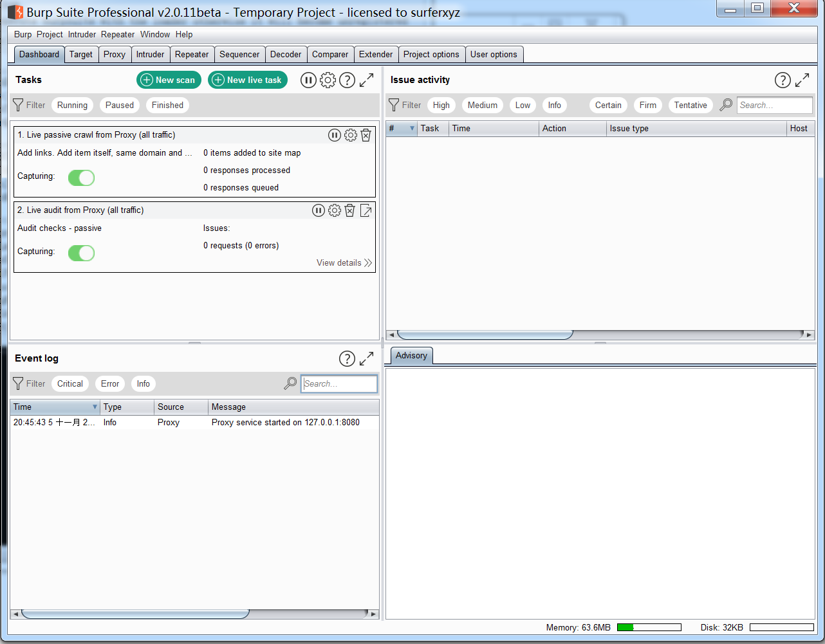The width and height of the screenshot is (825, 644).
Task: Switch to the Target tab
Action: 81,55
